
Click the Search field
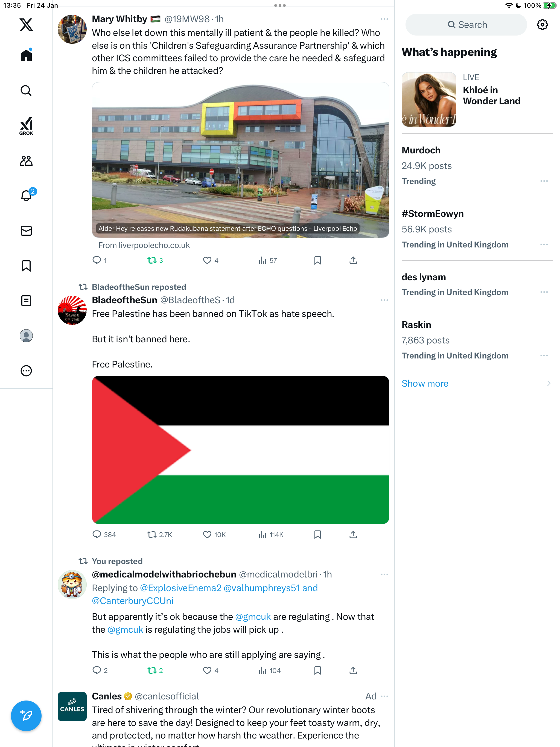pyautogui.click(x=466, y=25)
